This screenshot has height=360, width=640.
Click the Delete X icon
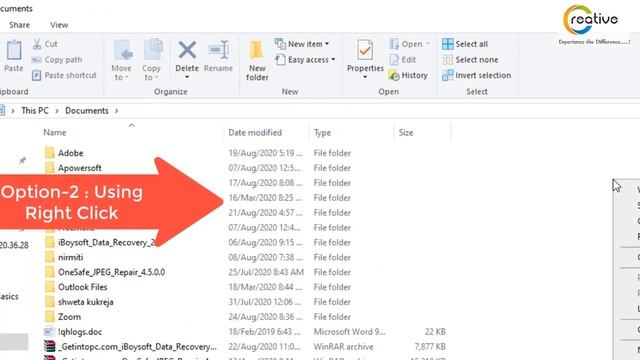pos(187,50)
